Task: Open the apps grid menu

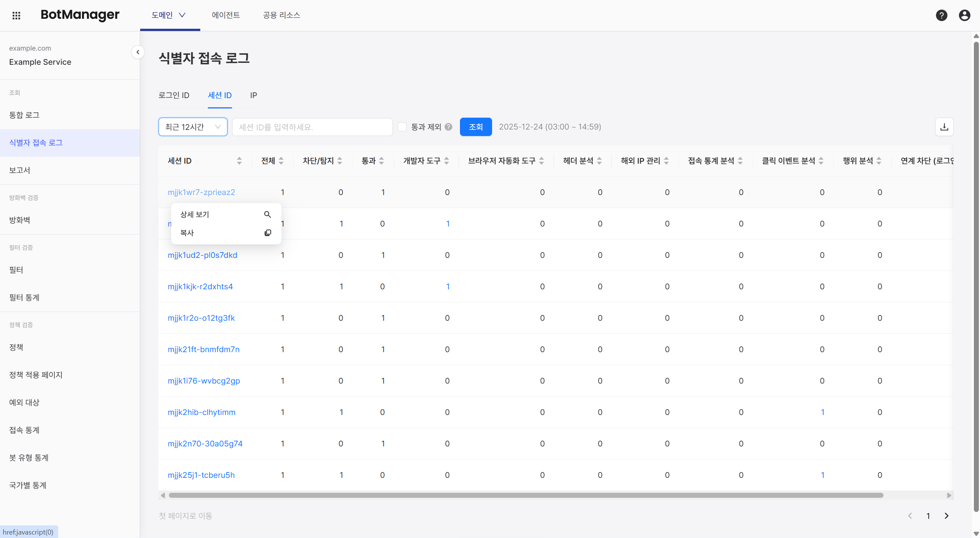Action: pos(16,15)
